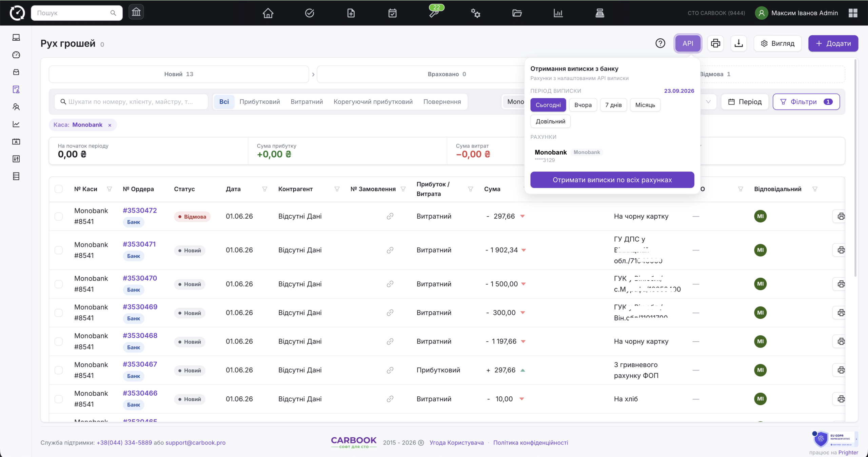Switch to the Корегуючий прибутковий tab
868x457 pixels.
pos(373,102)
